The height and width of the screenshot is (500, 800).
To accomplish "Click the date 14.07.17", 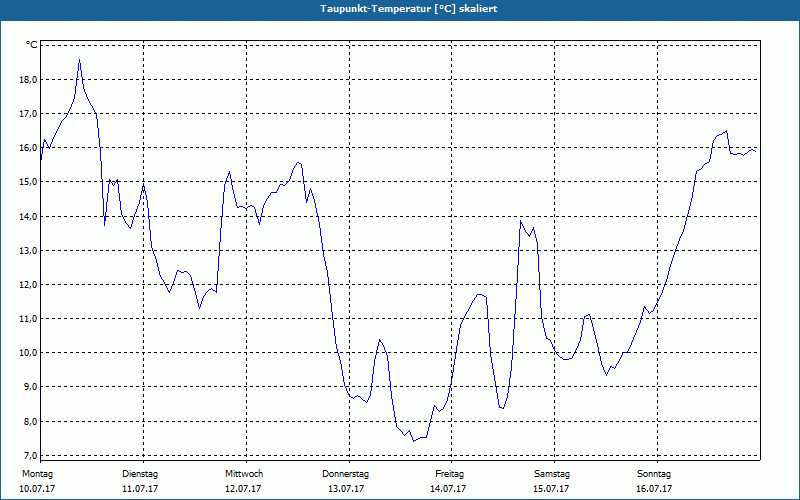I will (x=448, y=489).
